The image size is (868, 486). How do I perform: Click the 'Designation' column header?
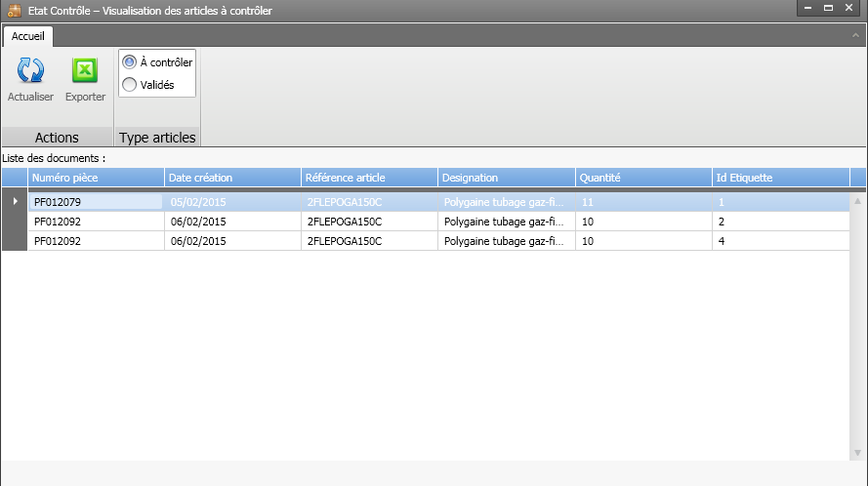click(x=505, y=178)
